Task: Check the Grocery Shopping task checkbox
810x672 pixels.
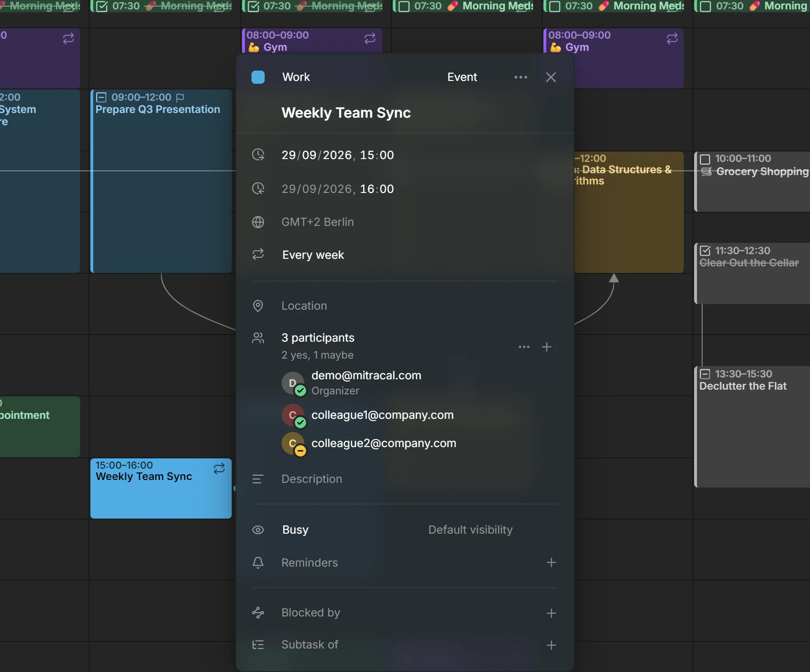Action: pos(705,159)
